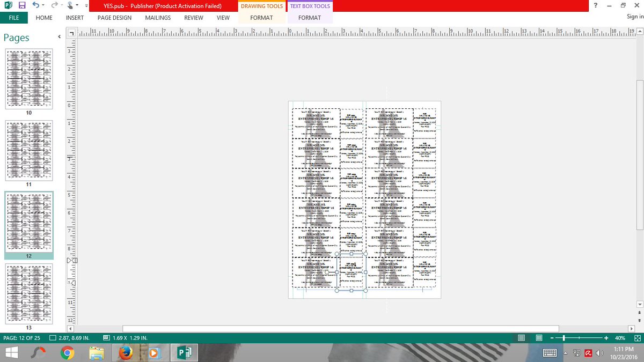This screenshot has height=362, width=644.
Task: Click the zoom out minus button
Action: pyautogui.click(x=552, y=338)
